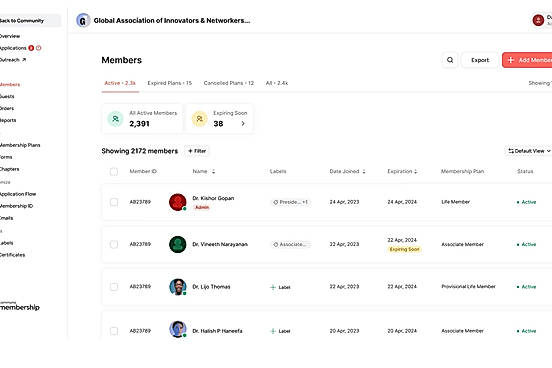Sort by Expiration column arrows
Viewport: 552px width, 368px height.
coord(416,171)
